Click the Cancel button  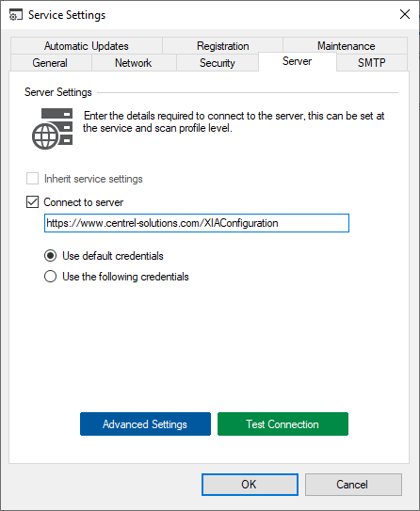point(353,485)
